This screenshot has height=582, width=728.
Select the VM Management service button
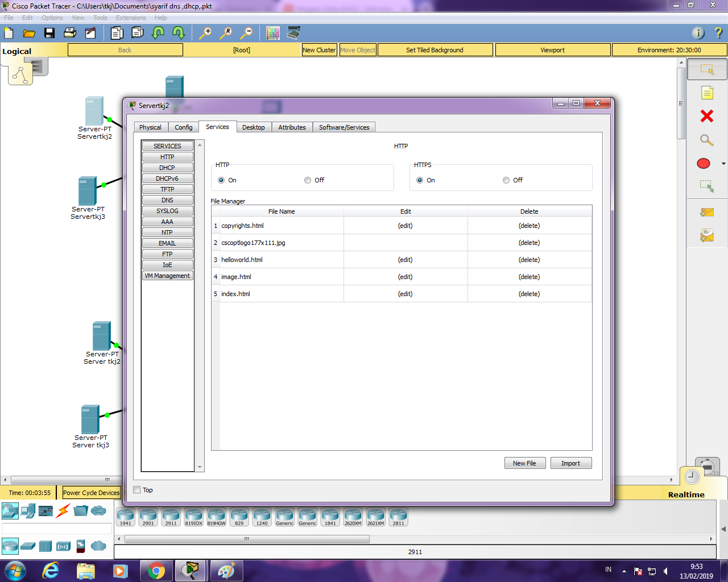click(167, 276)
